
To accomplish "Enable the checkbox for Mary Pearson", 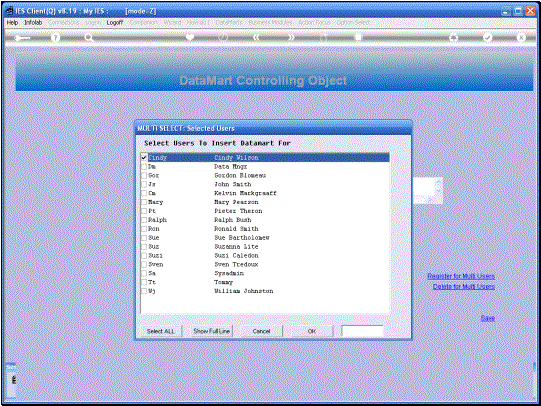I will coord(144,202).
